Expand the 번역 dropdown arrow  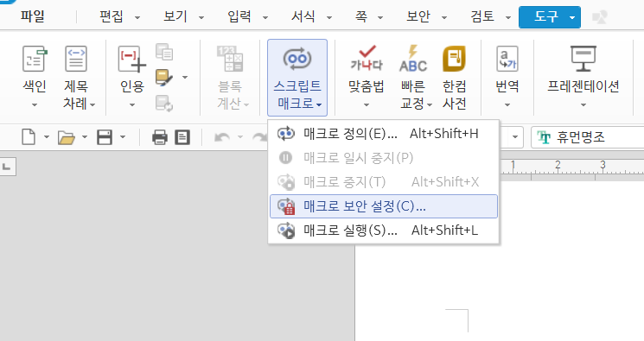507,105
